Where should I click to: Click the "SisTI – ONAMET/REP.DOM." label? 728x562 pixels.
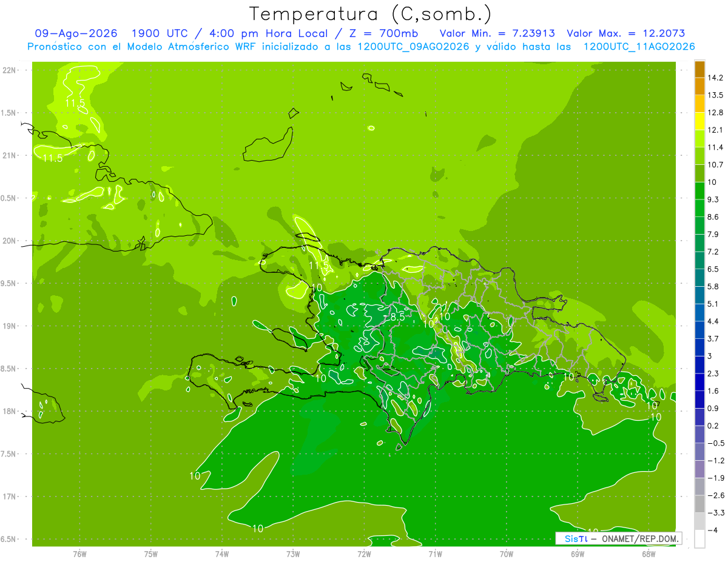(x=618, y=538)
